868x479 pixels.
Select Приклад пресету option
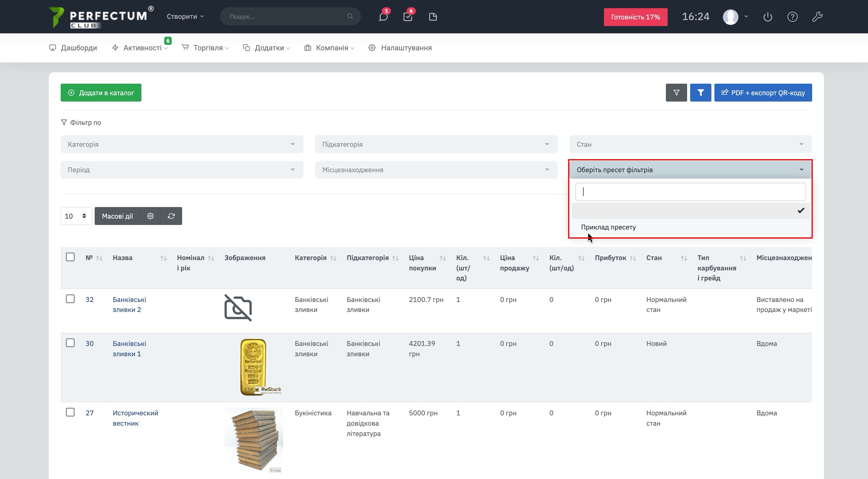tap(609, 227)
